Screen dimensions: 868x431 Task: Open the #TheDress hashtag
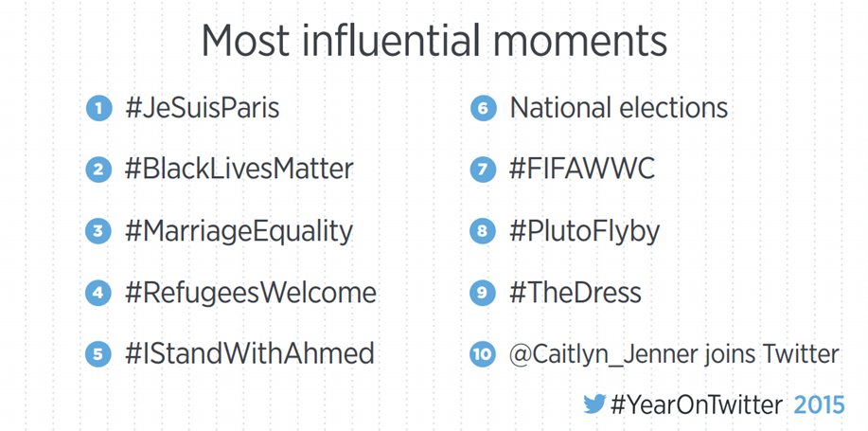coord(576,293)
